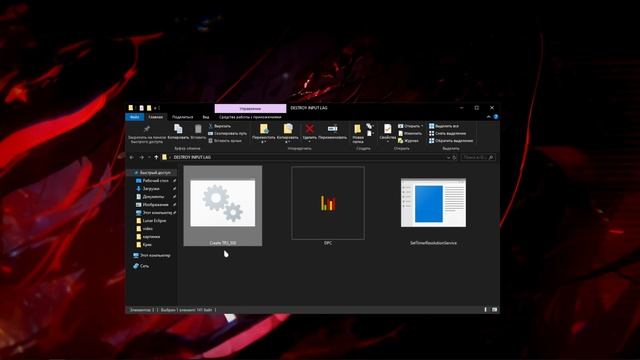The image size is (640, 360).
Task: Click the Переименовать rename icon
Action: click(332, 129)
